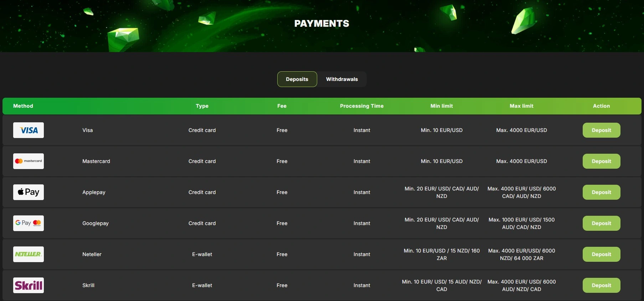Click Skrill max limit AUD/ NZD/ CAD text
Image resolution: width=644 pixels, height=301 pixels.
[x=521, y=285]
